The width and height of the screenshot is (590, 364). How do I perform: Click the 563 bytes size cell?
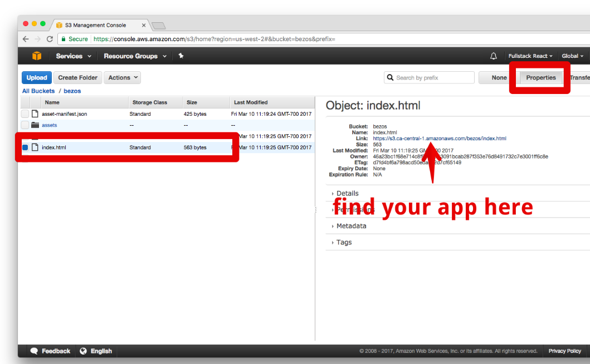[x=195, y=147]
